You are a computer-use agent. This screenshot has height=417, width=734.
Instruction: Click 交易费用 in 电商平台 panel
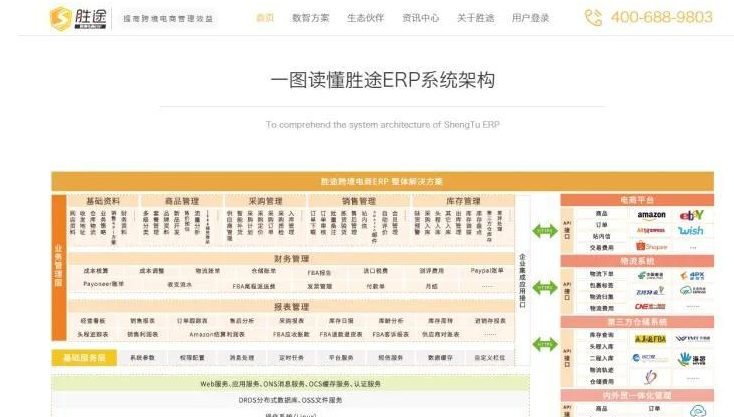coord(602,248)
